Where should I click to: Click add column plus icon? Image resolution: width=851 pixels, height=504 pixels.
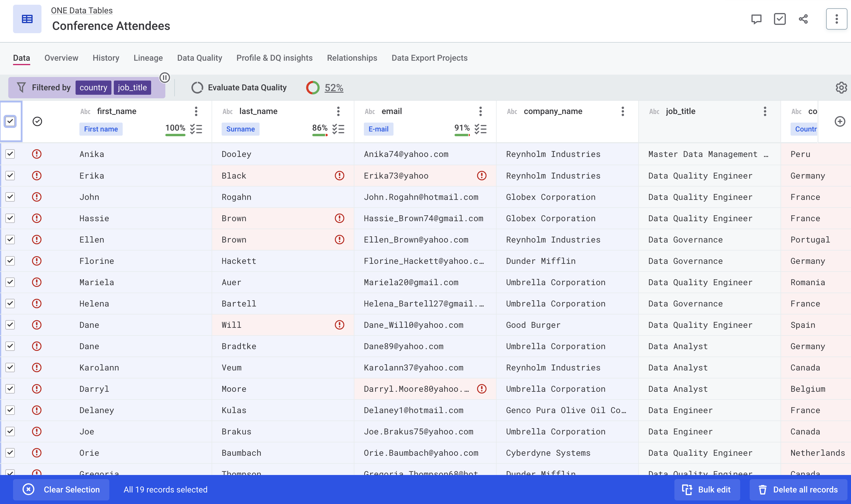point(839,121)
